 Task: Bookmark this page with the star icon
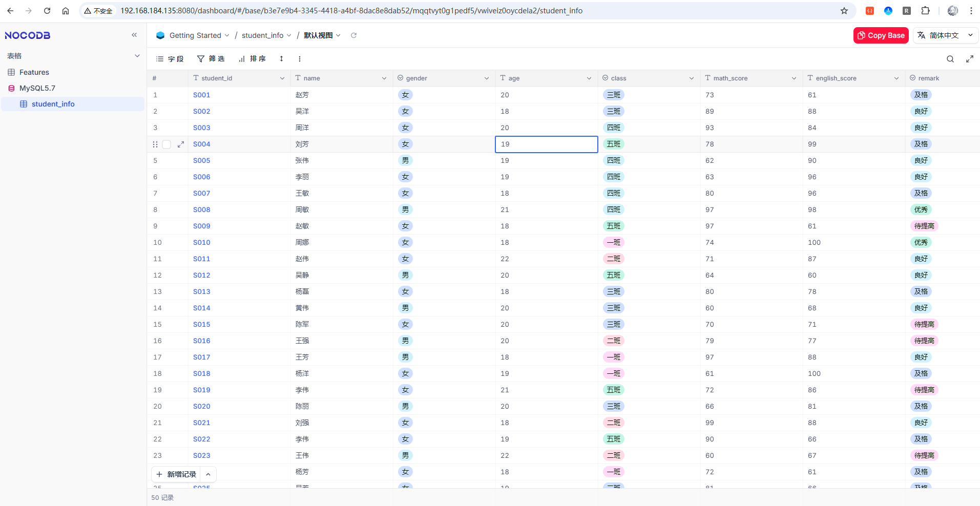point(844,11)
